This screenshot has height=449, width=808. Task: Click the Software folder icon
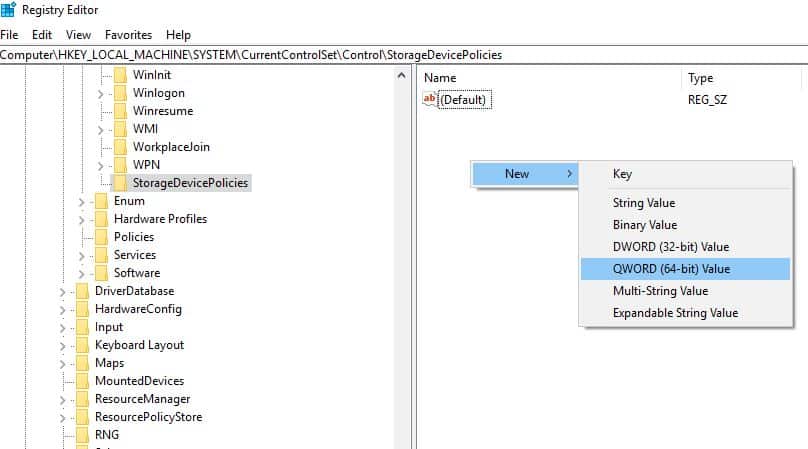pyautogui.click(x=102, y=274)
